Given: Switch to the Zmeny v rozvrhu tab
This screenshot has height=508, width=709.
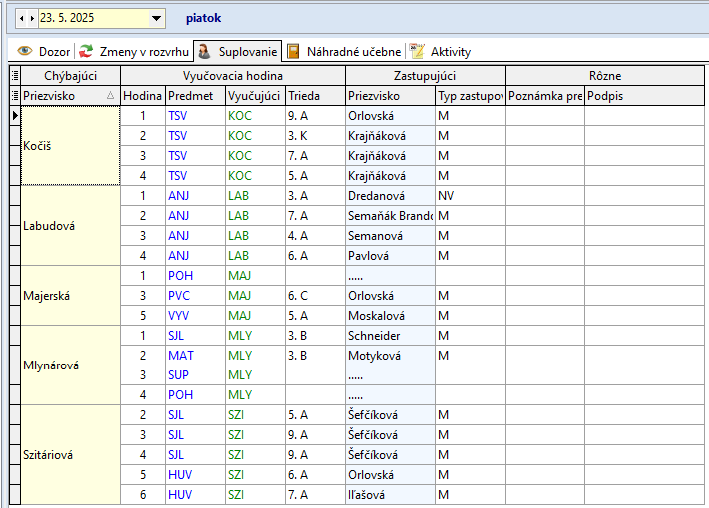Looking at the screenshot, I should pos(134,52).
